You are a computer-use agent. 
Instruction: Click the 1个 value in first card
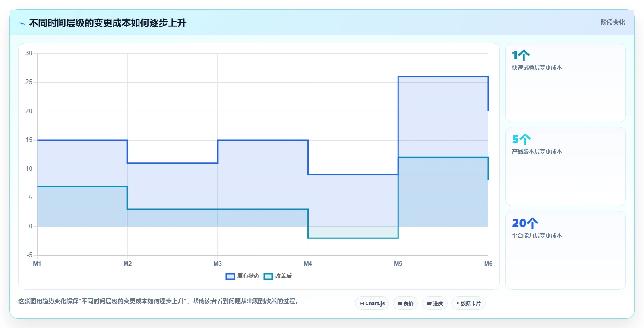520,56
